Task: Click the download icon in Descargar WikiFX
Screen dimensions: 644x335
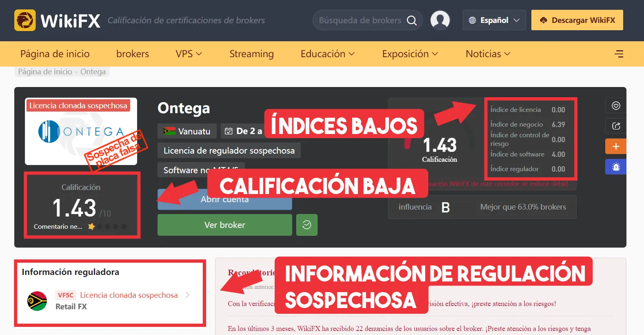Action: tap(543, 20)
